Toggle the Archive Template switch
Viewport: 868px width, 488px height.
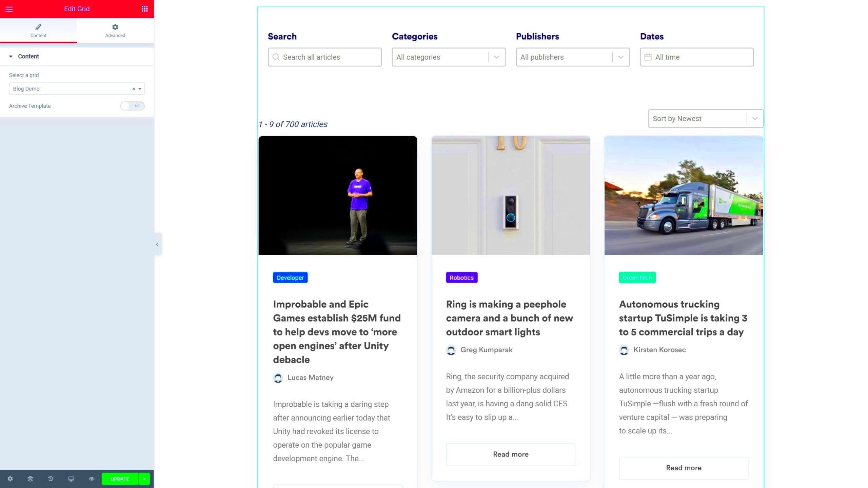pyautogui.click(x=132, y=106)
